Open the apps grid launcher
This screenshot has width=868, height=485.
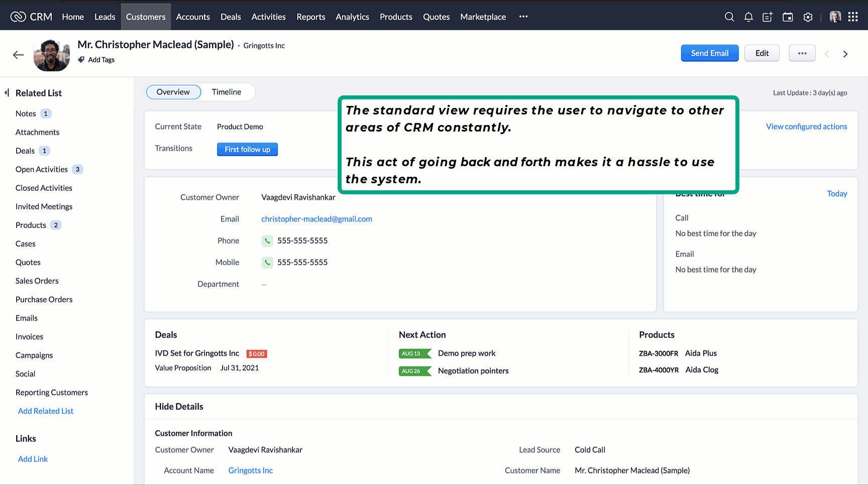point(853,17)
